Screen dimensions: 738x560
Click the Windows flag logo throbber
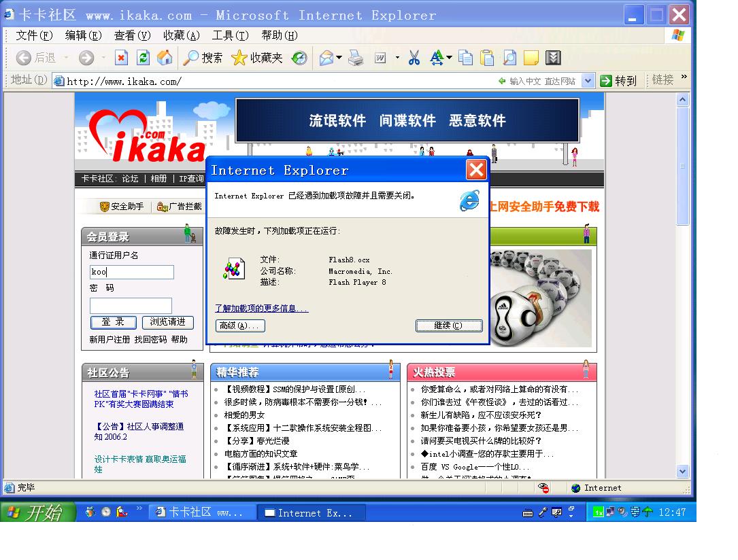[678, 35]
